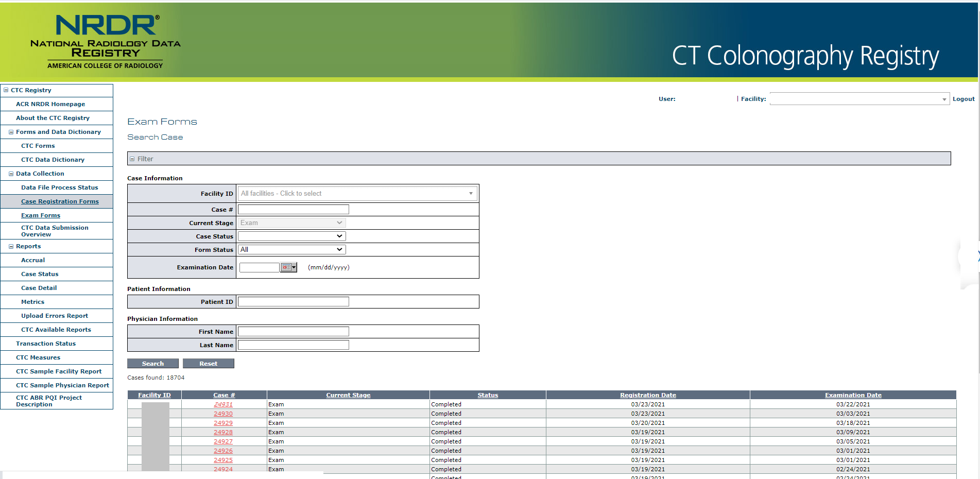Focus the Examination Date text field
980x479 pixels.
coord(260,267)
